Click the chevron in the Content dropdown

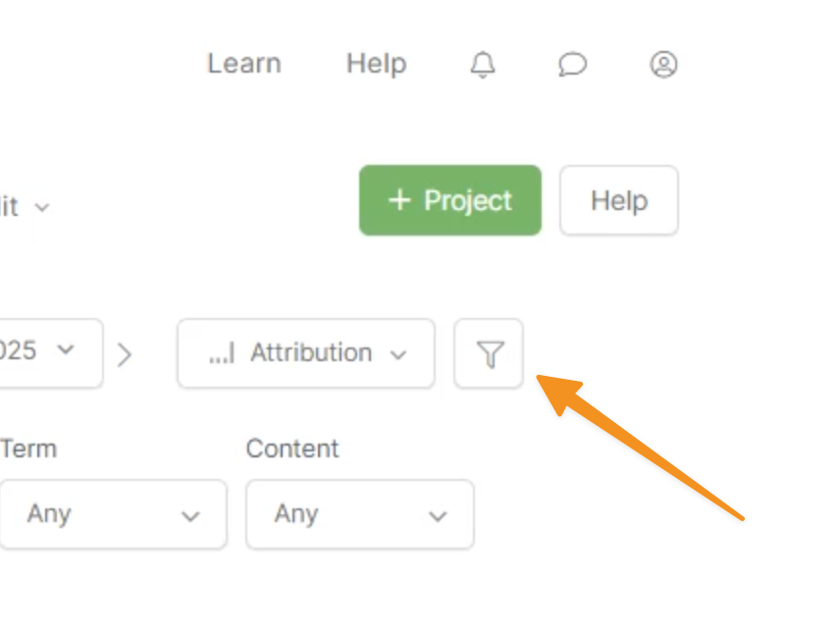click(439, 516)
